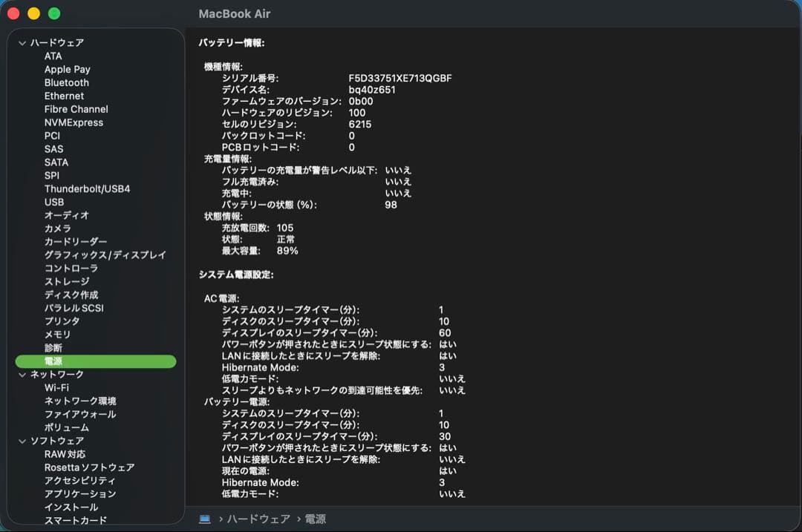Click battery display sleep timer value 30
The image size is (802, 532).
445,436
